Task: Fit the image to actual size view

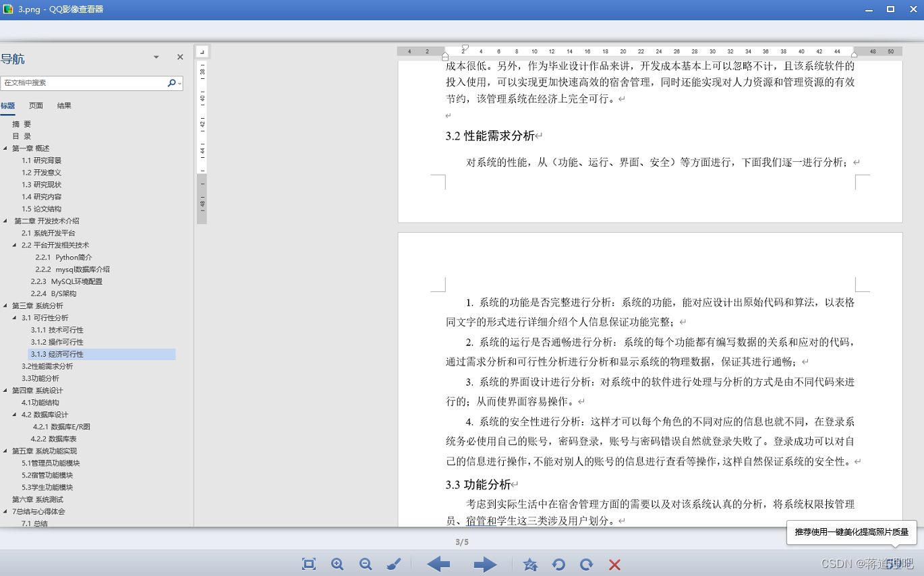Action: click(309, 565)
